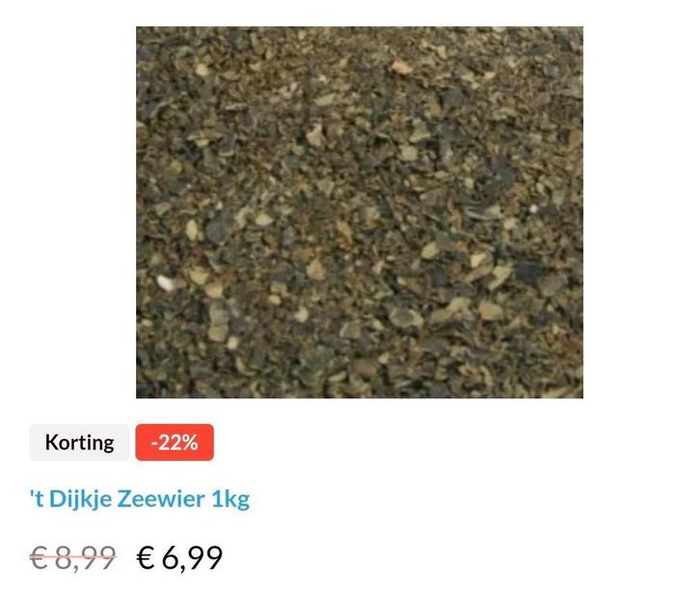The width and height of the screenshot is (700, 593).
Task: Click the 1kg text in product title
Action: [x=230, y=499]
